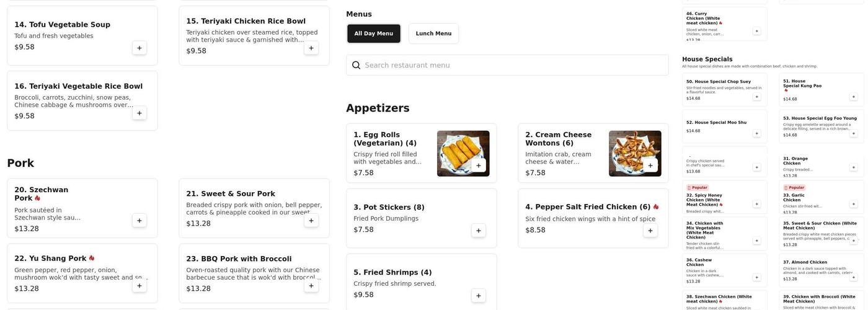Add Pepper Salt Fried Chicken to cart

tap(650, 231)
